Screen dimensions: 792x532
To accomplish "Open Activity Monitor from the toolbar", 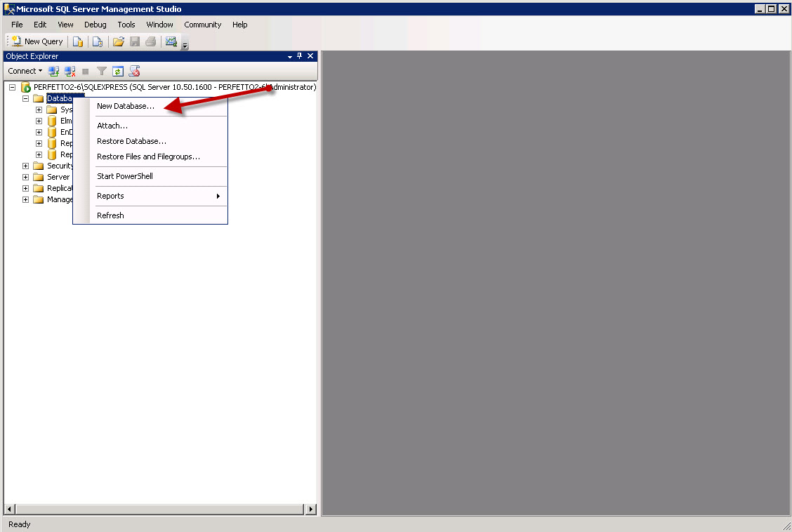I will tap(171, 41).
